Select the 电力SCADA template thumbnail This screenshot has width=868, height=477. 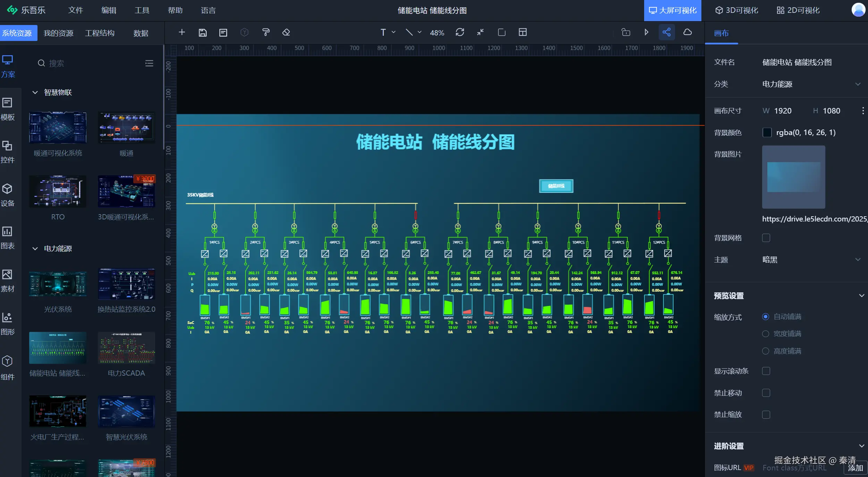[x=126, y=348]
